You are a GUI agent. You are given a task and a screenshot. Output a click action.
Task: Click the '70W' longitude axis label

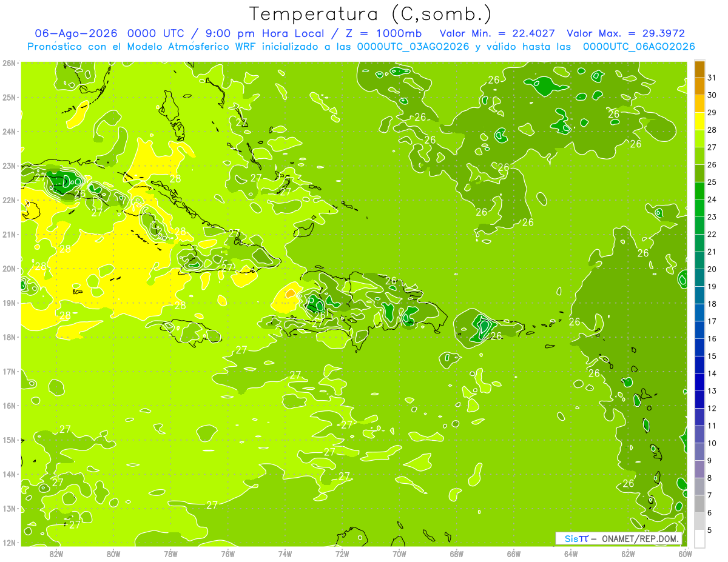point(399,554)
